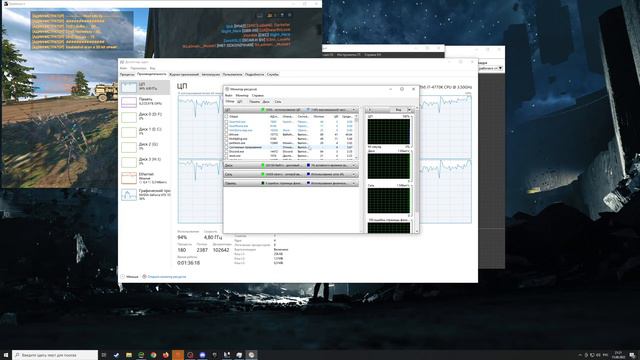Image resolution: width=640 pixels, height=360 pixels.
Task: Open notification center in system tray
Action: (x=632, y=355)
